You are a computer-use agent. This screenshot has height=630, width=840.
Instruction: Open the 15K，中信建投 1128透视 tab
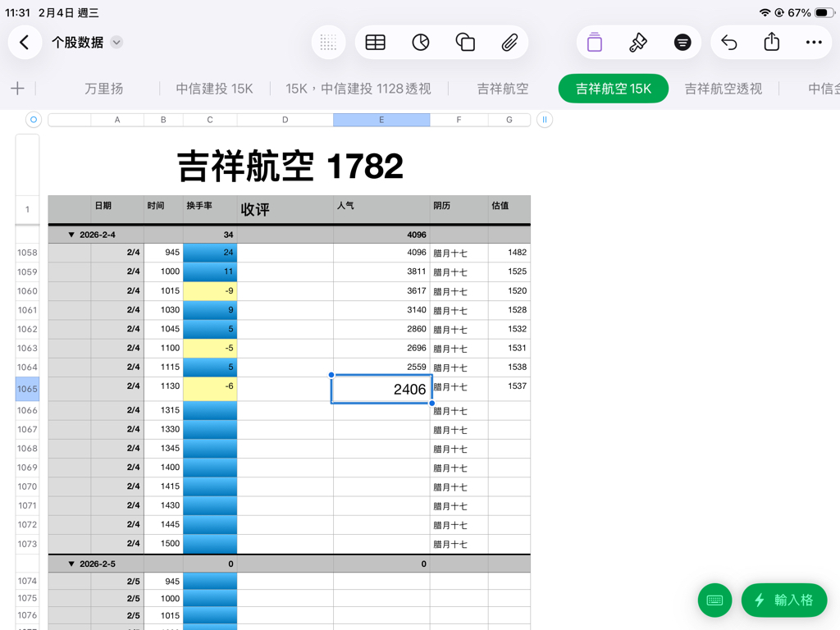click(358, 89)
